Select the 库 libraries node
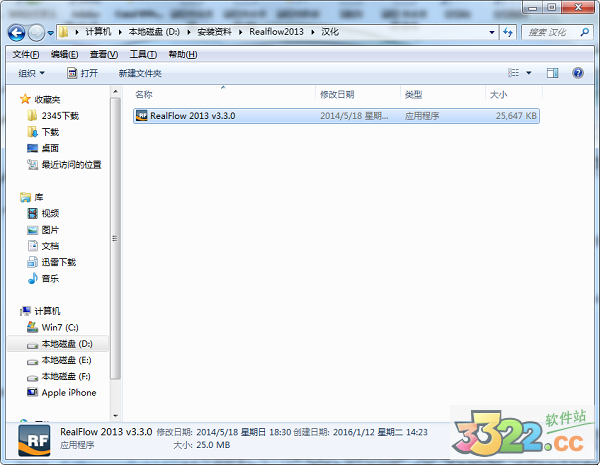 point(32,197)
